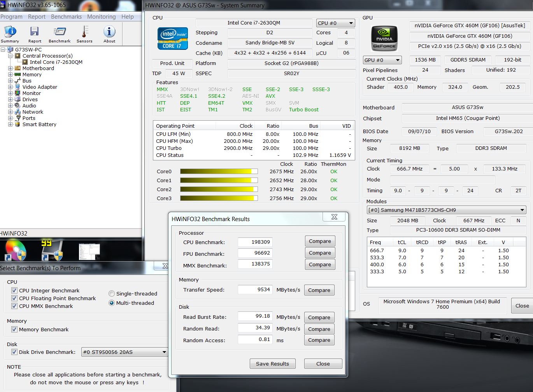The width and height of the screenshot is (533, 392).
Task: Open the Help menu
Action: pos(128,17)
